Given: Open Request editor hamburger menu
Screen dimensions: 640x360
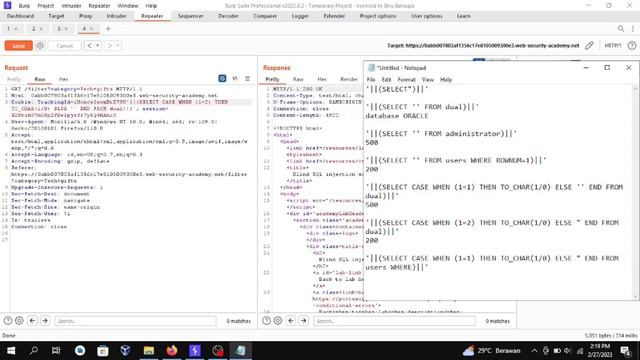Looking at the screenshot, I should [x=247, y=78].
